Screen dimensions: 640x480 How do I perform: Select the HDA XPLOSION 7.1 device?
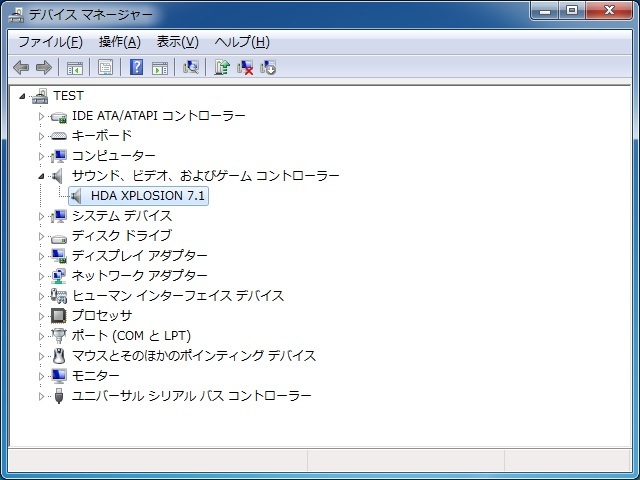point(148,196)
